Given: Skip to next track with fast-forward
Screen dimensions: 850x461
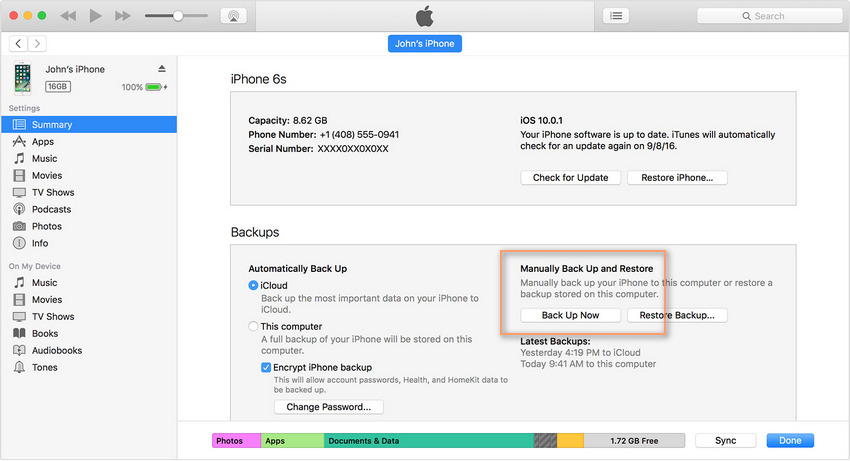Looking at the screenshot, I should point(123,16).
